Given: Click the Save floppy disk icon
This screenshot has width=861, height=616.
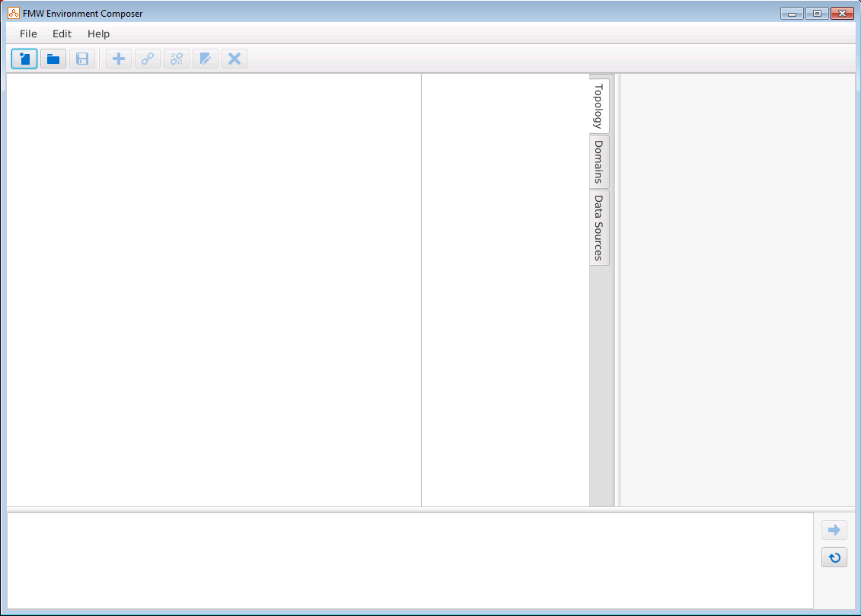Looking at the screenshot, I should (82, 59).
